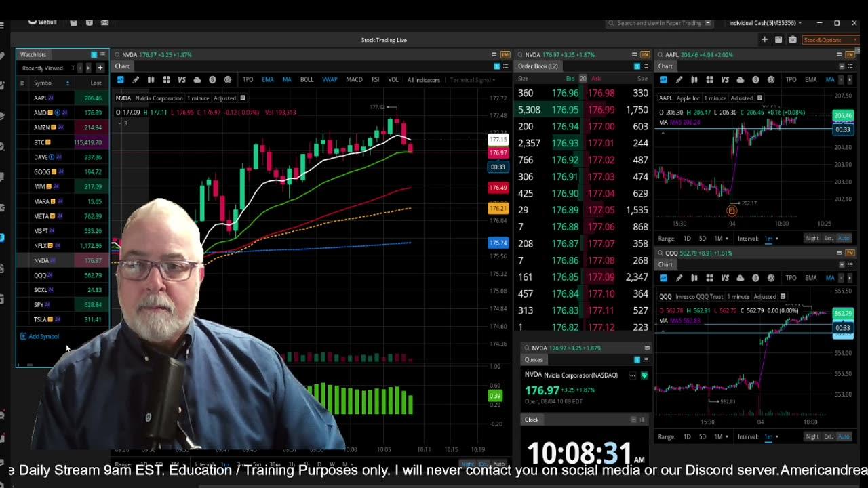Toggle the TPO indicator on NVDA chart
This screenshot has width=868, height=488.
coord(248,80)
